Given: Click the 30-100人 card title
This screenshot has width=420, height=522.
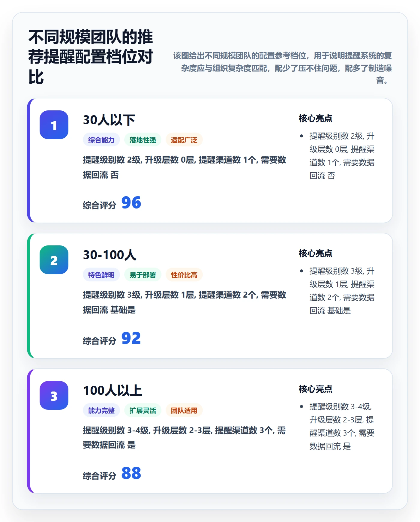Looking at the screenshot, I should click(109, 255).
